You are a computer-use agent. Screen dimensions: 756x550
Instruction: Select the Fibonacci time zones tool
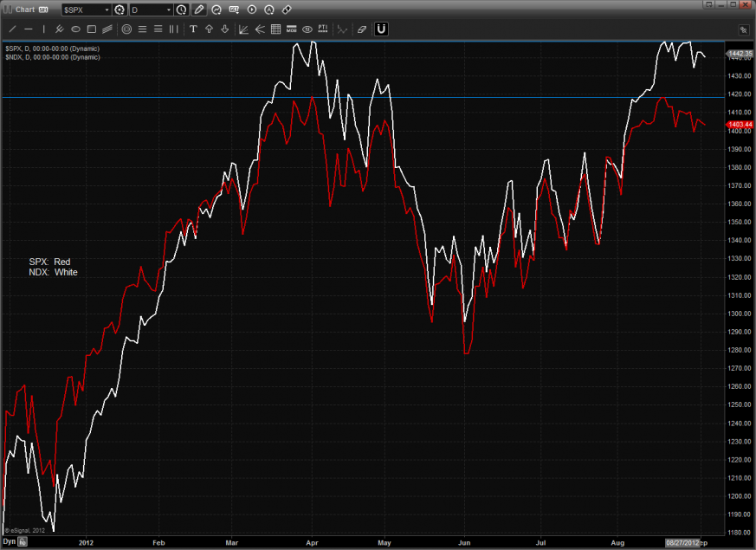click(173, 29)
